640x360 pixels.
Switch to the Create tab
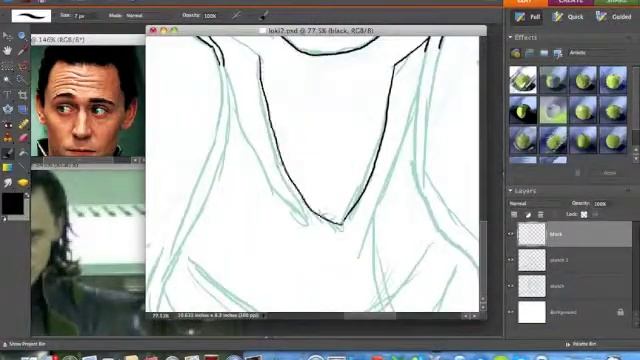tap(571, 2)
